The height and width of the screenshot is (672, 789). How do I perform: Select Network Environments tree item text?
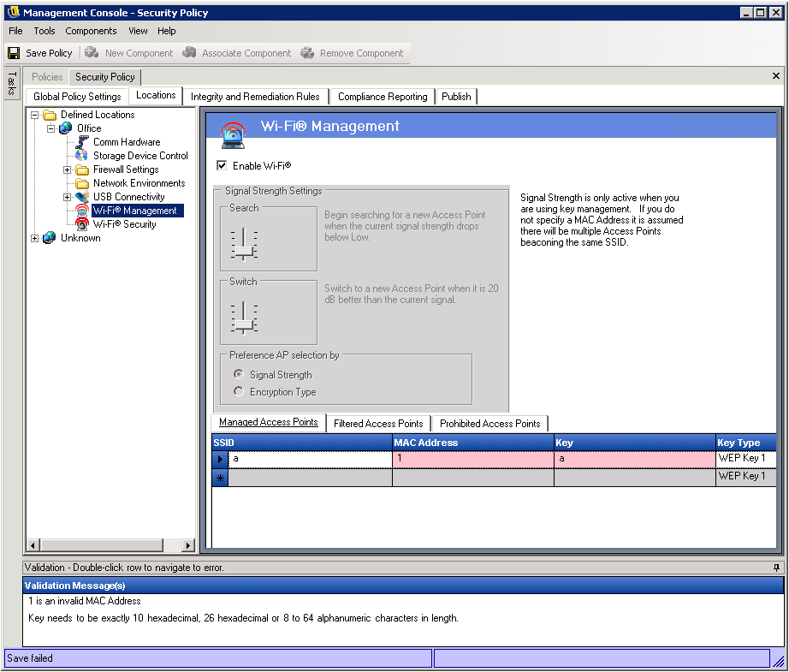tap(139, 183)
